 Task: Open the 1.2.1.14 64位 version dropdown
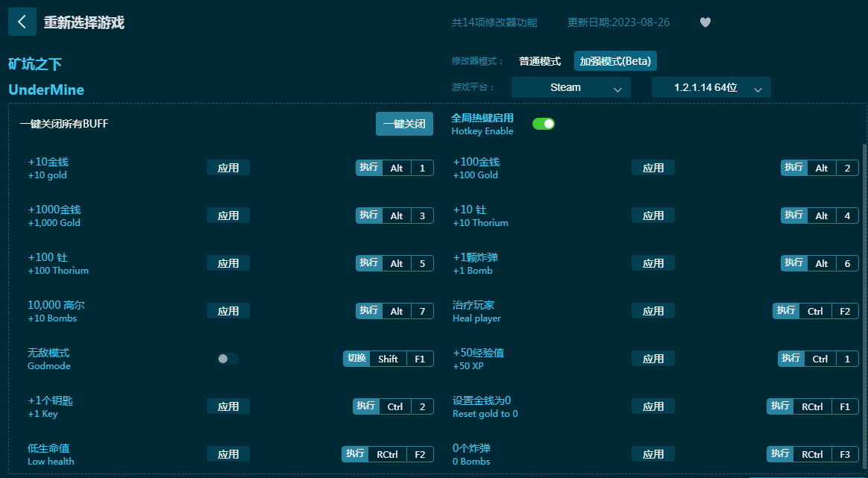(x=711, y=87)
